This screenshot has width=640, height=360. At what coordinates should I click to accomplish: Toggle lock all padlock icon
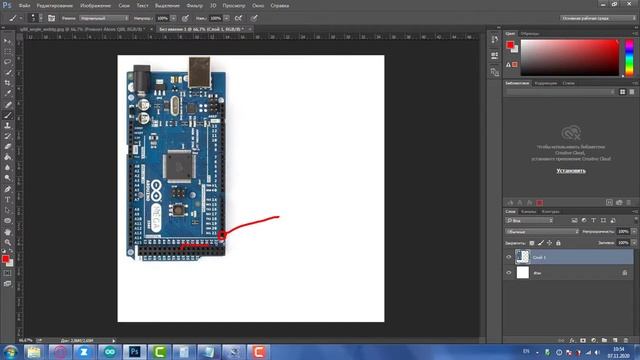coord(558,243)
